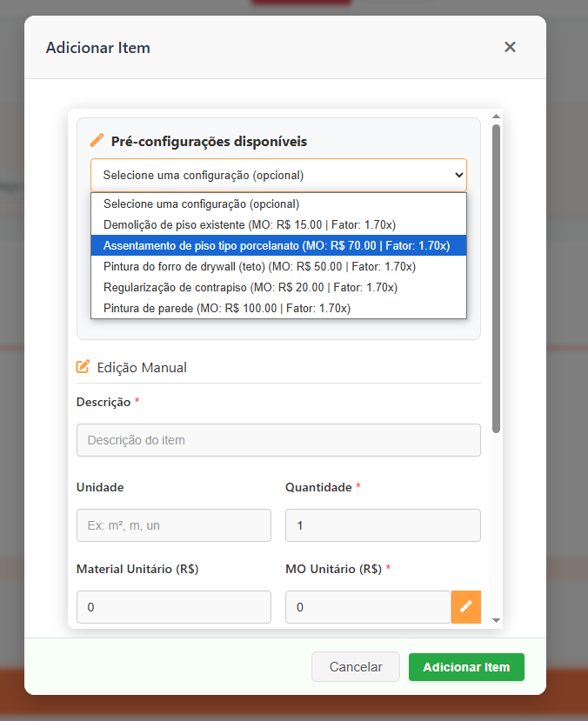The width and height of the screenshot is (588, 721).
Task: Click the Edição Manual edit icon
Action: (x=84, y=367)
